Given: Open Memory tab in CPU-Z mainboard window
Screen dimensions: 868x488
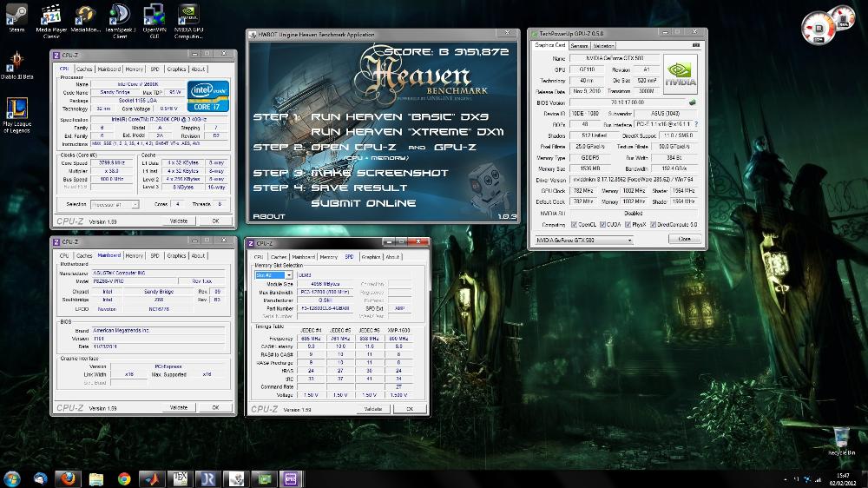Looking at the screenshot, I should 135,255.
